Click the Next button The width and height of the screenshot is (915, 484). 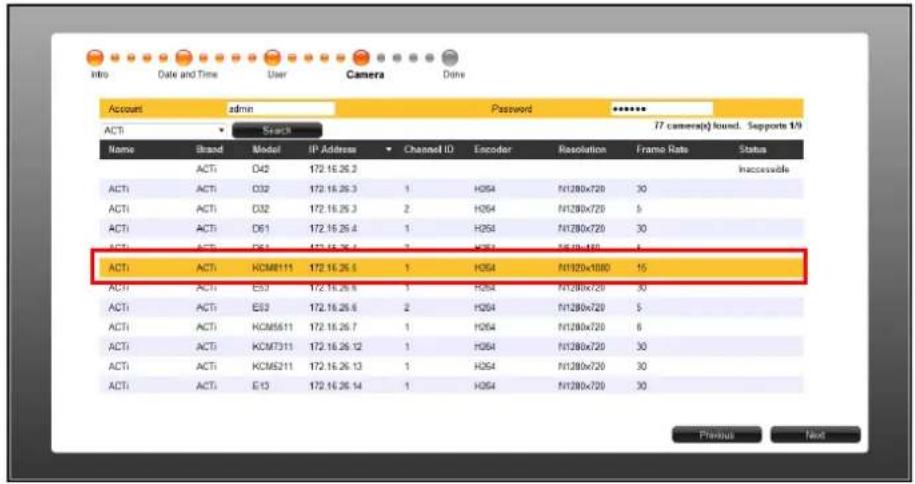(815, 435)
